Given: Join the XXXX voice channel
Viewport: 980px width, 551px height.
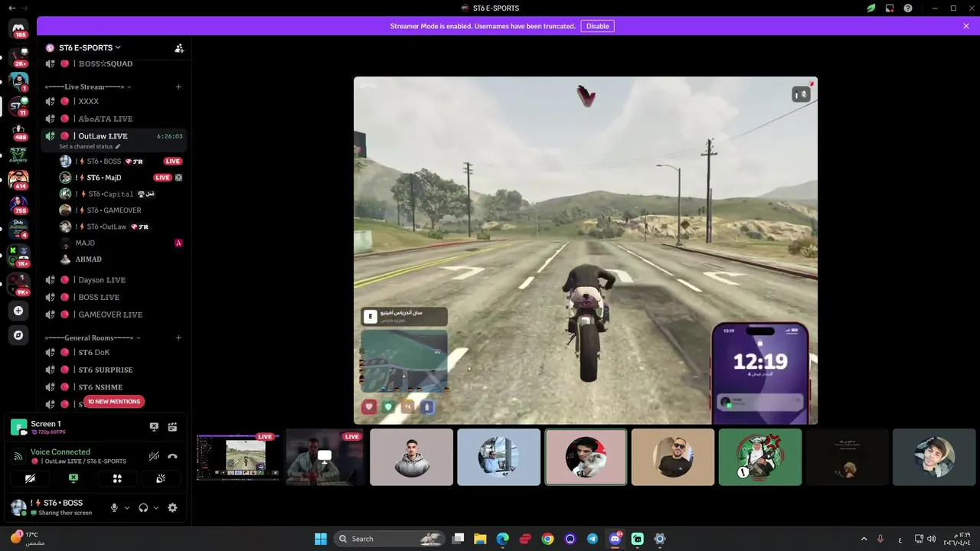Looking at the screenshot, I should click(x=114, y=101).
